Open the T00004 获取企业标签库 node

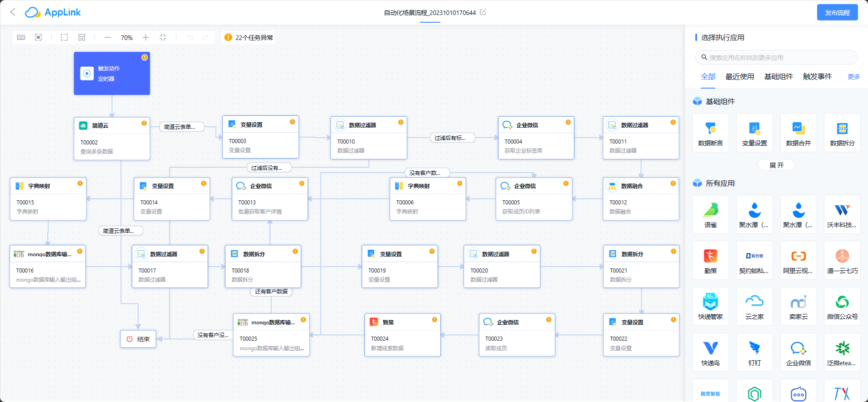pos(536,138)
